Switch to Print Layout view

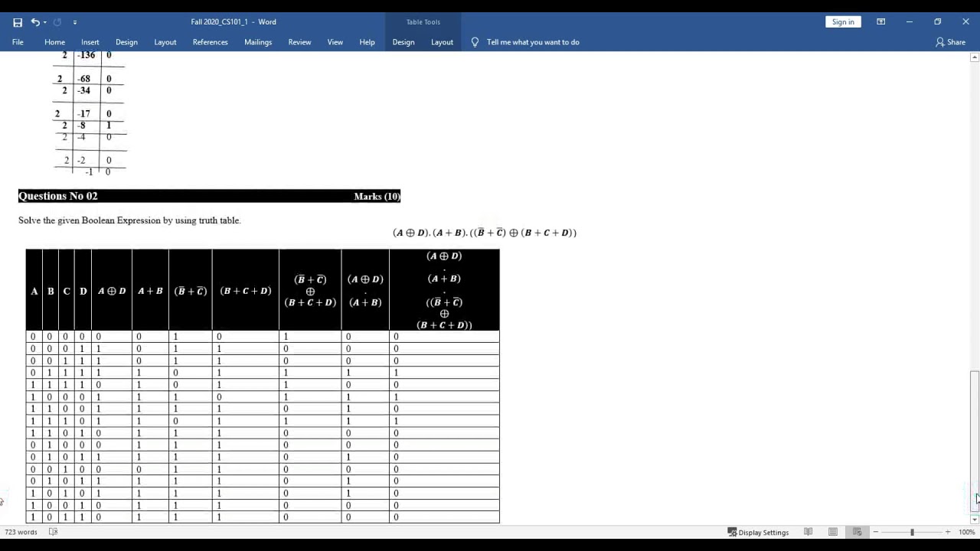(x=833, y=532)
